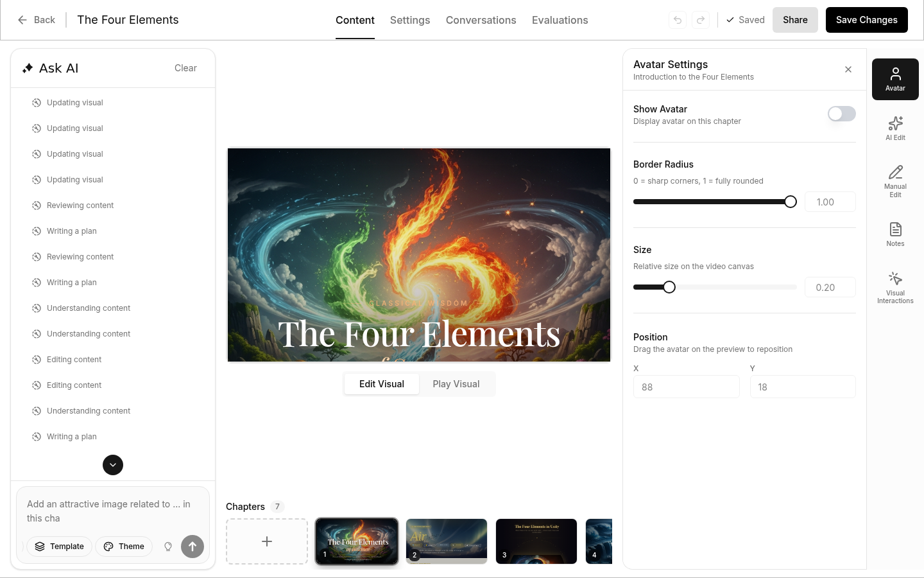924x578 pixels.
Task: Send the Ask AI prompt
Action: [x=193, y=547]
